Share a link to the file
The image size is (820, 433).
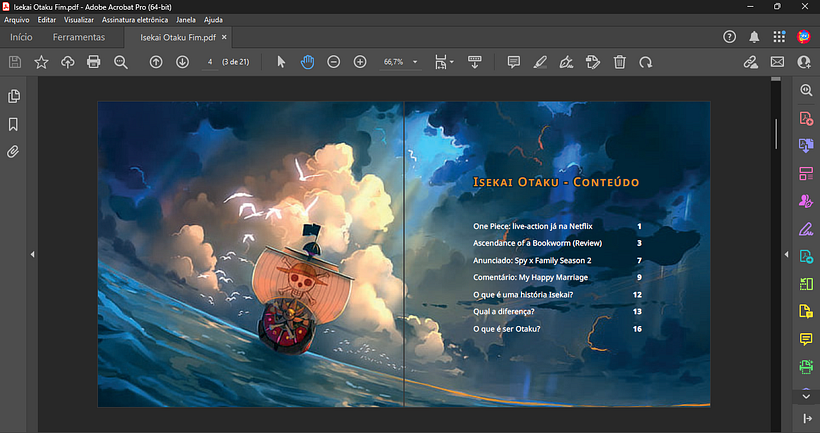(x=751, y=62)
